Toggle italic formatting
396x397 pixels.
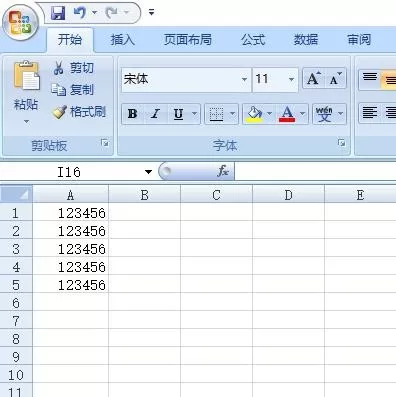155,114
